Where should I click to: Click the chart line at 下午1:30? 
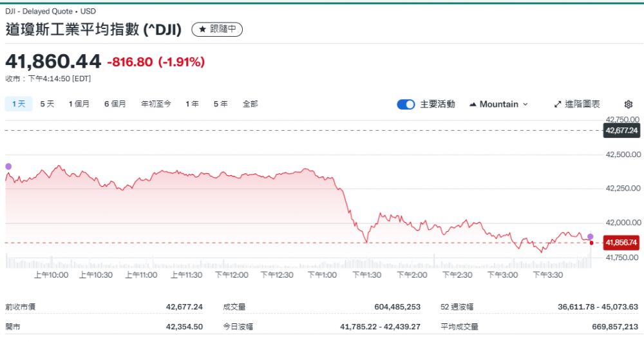(366, 242)
